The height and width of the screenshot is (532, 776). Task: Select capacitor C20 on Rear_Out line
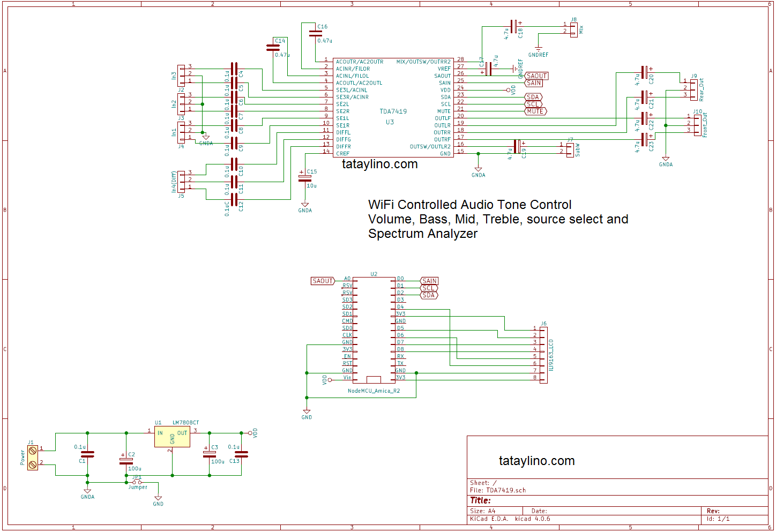pyautogui.click(x=645, y=72)
